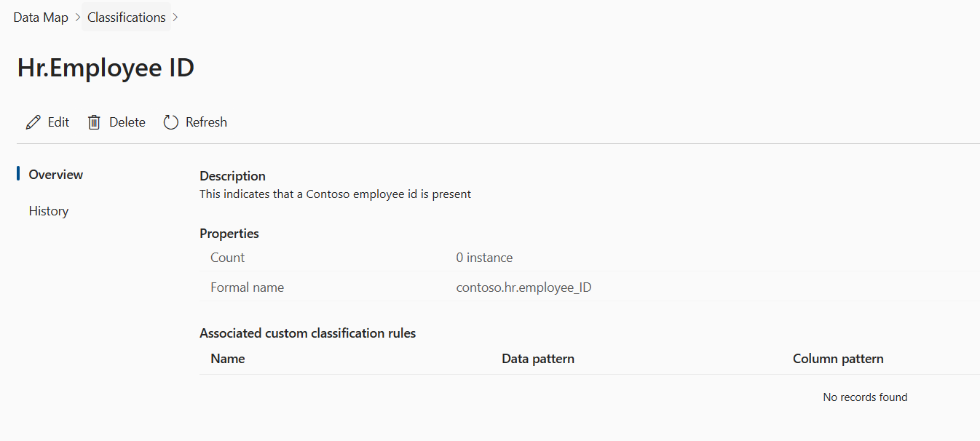Click the No records found message
This screenshot has height=441, width=980.
coord(865,397)
